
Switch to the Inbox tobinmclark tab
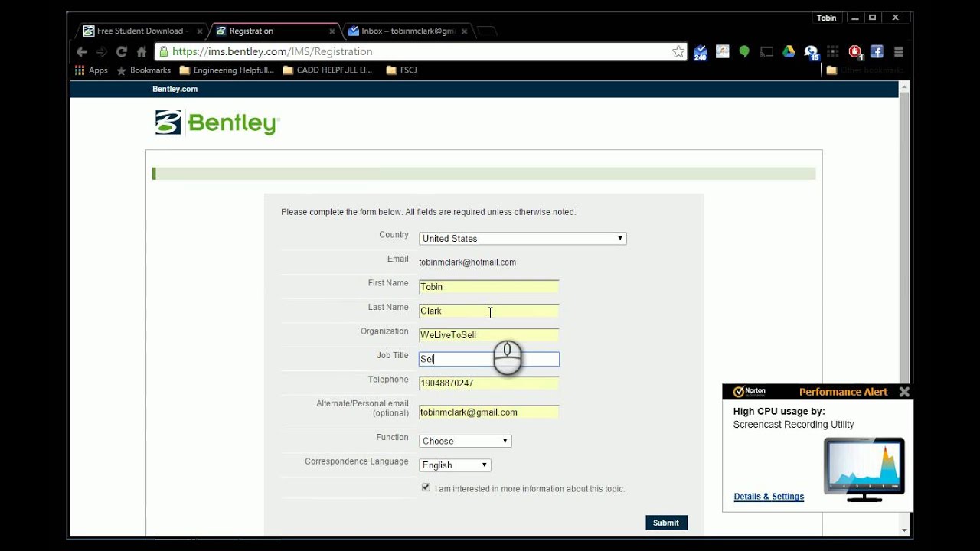(408, 31)
